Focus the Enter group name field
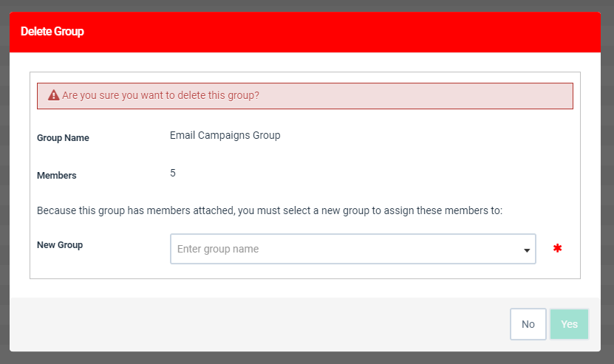614x364 pixels. click(353, 249)
